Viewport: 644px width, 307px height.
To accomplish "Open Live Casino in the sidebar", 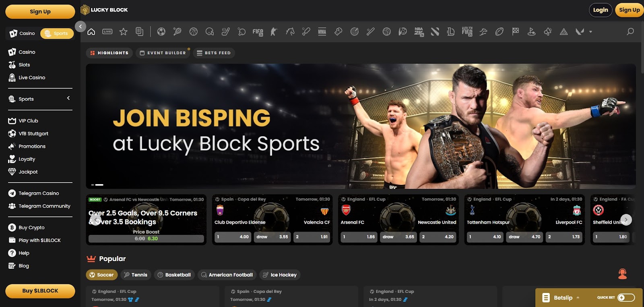I will (x=32, y=77).
